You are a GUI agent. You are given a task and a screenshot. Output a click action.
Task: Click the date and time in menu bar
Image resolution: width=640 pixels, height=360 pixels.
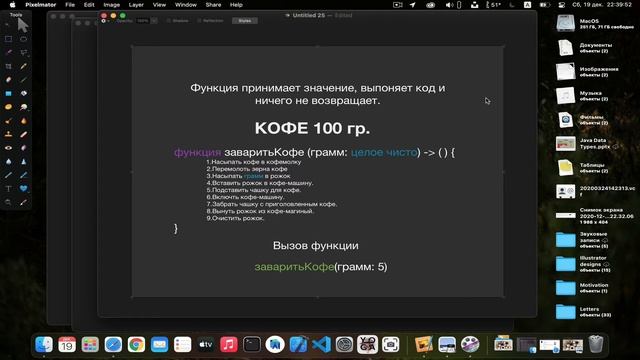pos(602,5)
